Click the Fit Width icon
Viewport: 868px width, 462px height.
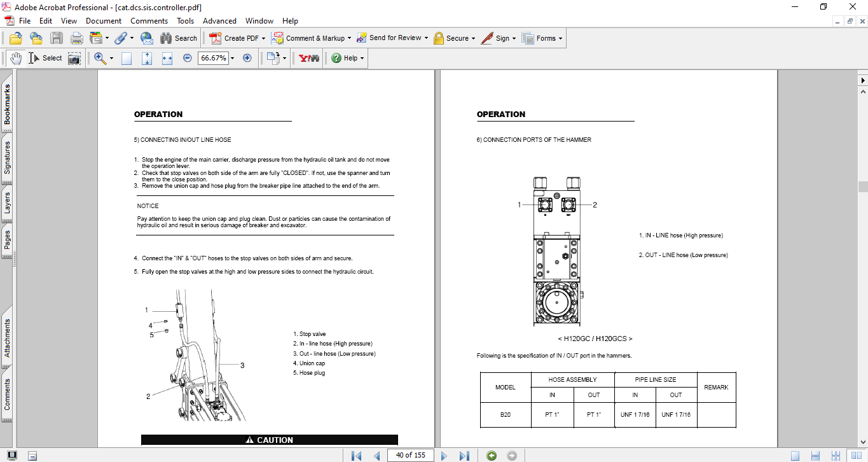tap(167, 58)
